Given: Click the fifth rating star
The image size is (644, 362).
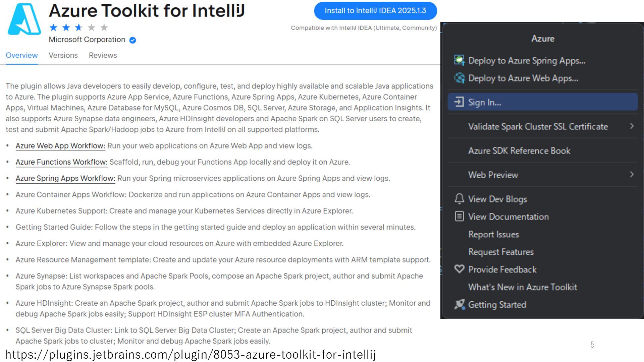Looking at the screenshot, I should 104,27.
